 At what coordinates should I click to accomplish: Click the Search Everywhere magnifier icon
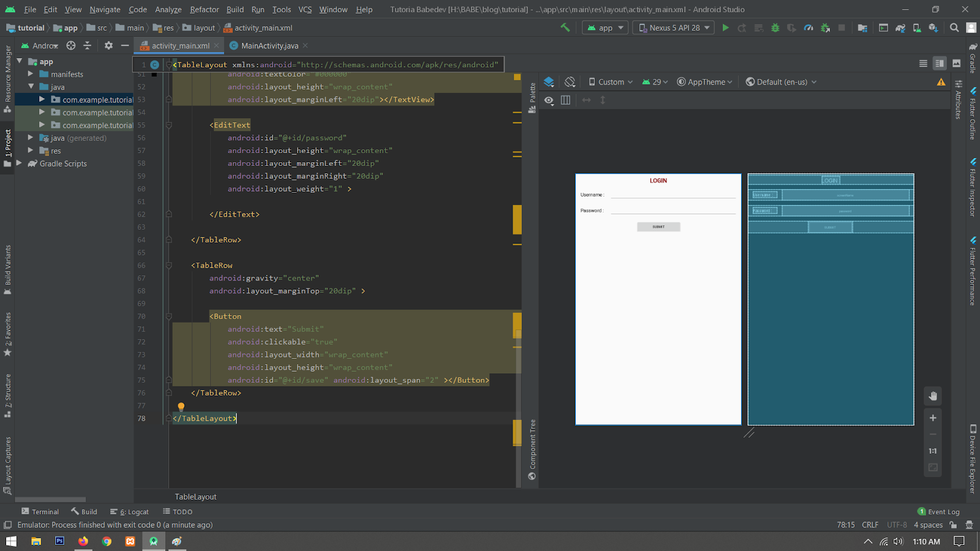[x=954, y=28]
